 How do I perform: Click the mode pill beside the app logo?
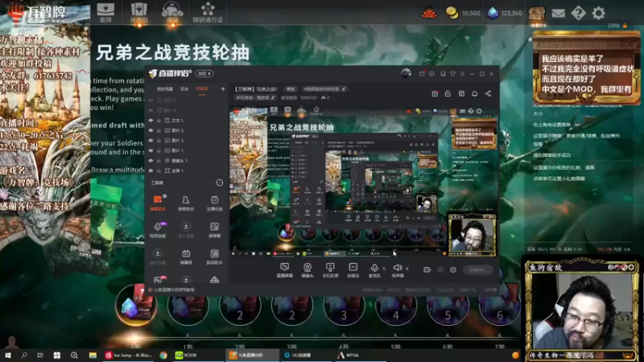(x=204, y=73)
